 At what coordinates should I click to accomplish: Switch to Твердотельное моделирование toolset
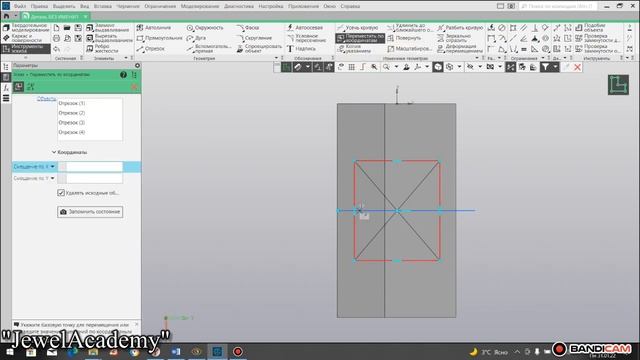(26, 27)
